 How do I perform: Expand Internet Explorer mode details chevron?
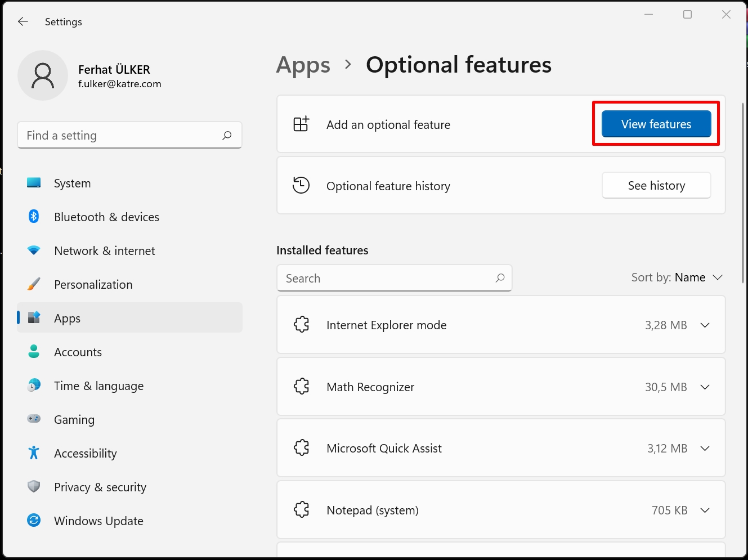pos(705,325)
